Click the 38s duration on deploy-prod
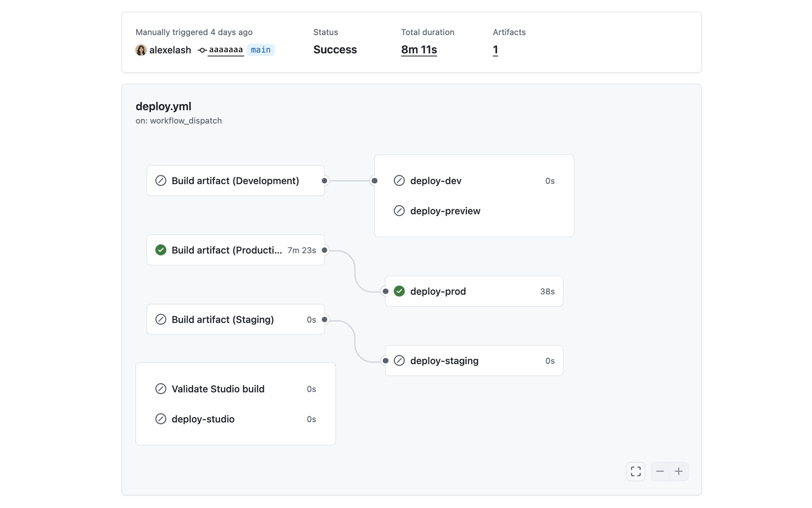This screenshot has height=508, width=812. tap(547, 292)
